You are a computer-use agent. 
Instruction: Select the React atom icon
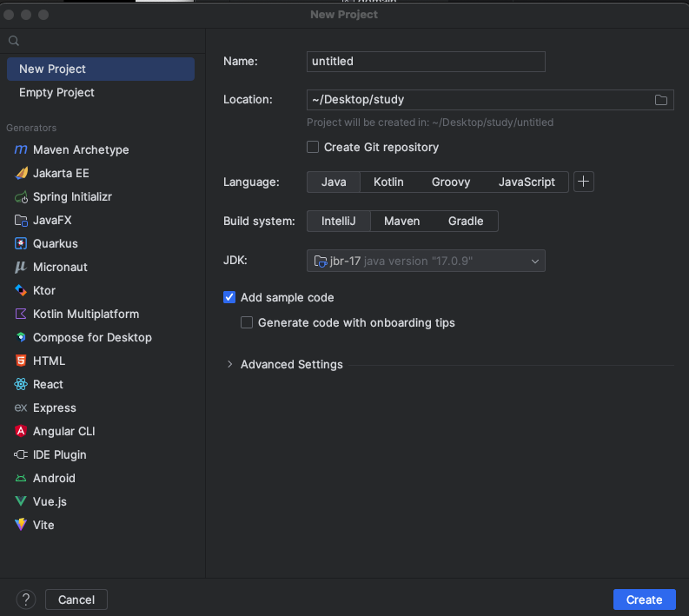(x=21, y=384)
